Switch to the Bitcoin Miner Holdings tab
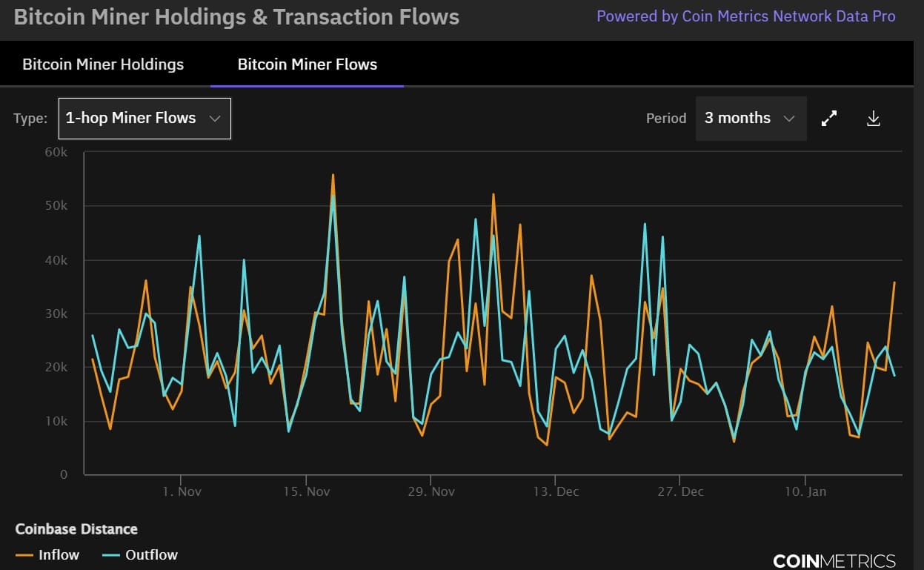Image resolution: width=924 pixels, height=570 pixels. point(103,64)
